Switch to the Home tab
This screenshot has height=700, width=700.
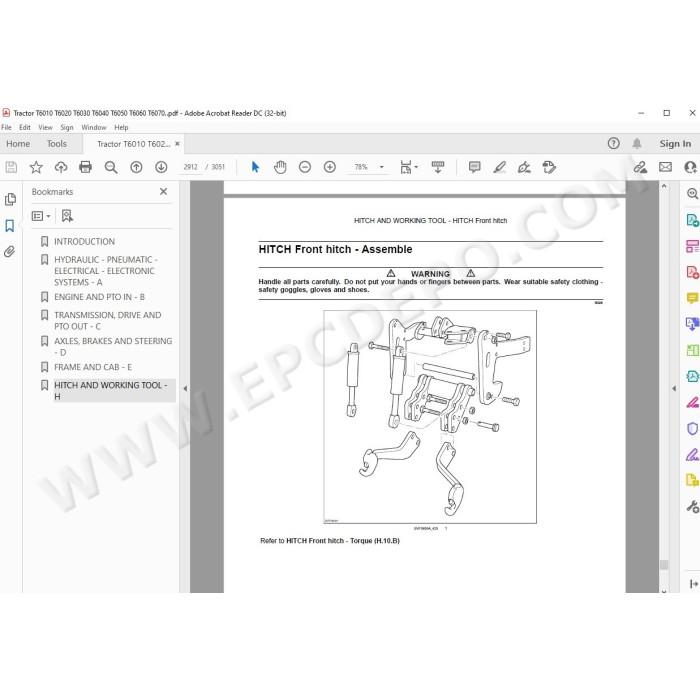pos(18,144)
